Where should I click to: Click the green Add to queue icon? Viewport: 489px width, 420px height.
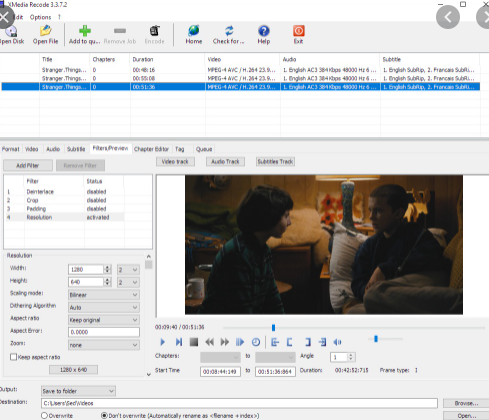pyautogui.click(x=85, y=31)
